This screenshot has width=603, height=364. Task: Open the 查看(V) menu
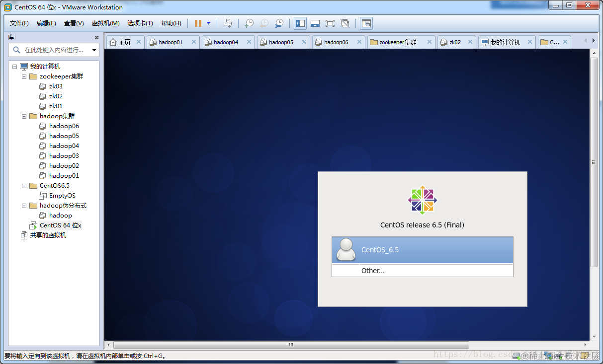click(74, 23)
